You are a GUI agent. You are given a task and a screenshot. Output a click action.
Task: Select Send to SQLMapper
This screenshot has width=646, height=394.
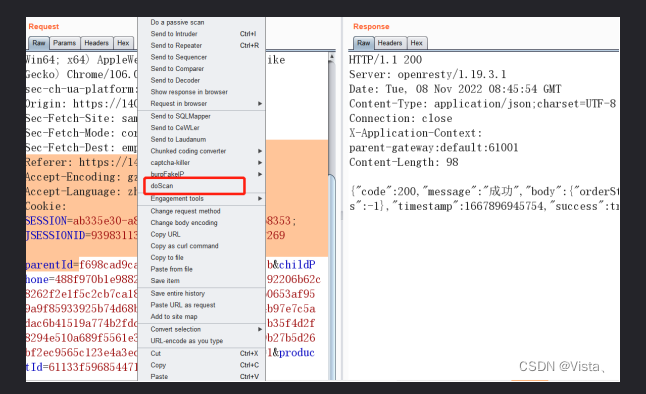(x=201, y=116)
